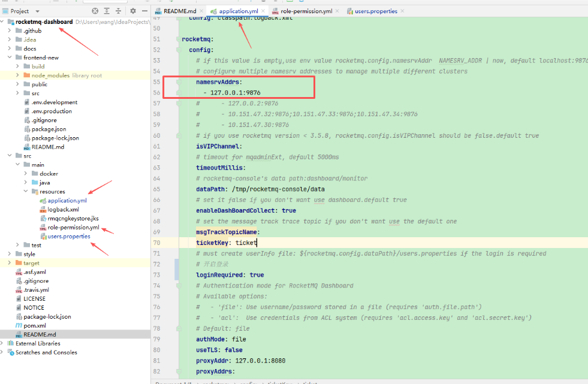
Task: Select root README.md in project tree
Action: (40, 334)
